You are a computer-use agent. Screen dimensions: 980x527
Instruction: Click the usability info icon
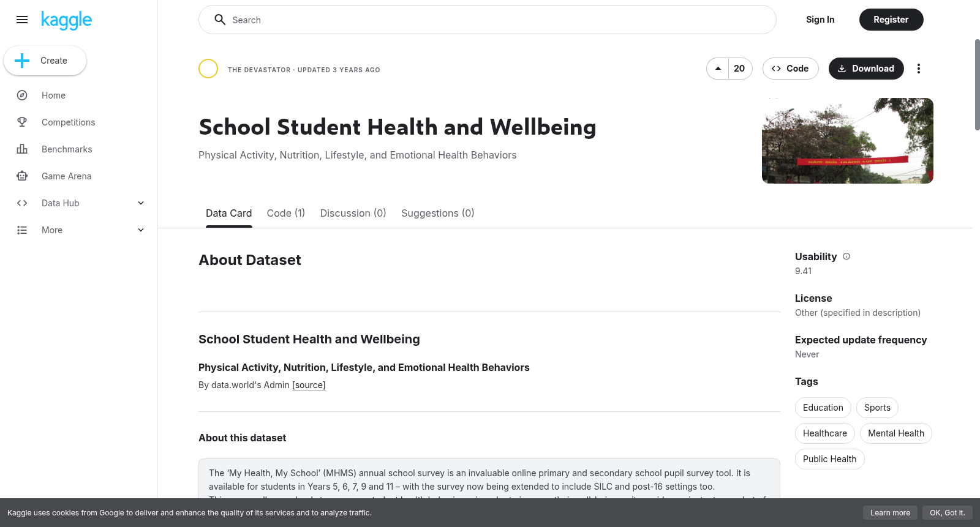point(846,256)
